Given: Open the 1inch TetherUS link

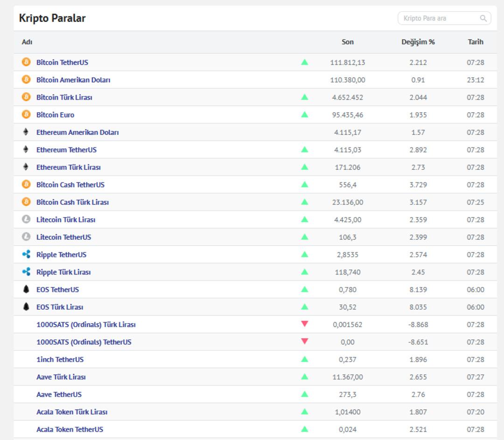Looking at the screenshot, I should pos(60,359).
